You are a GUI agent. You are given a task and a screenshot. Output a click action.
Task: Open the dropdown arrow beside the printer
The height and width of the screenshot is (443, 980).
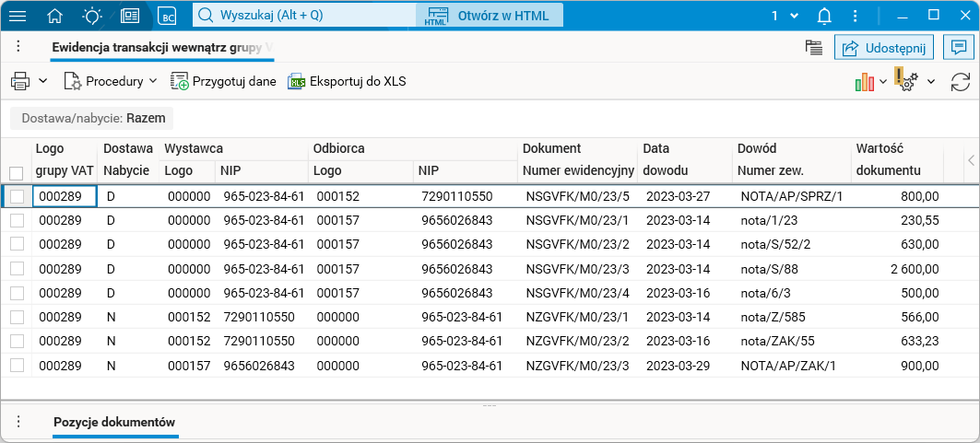(42, 82)
